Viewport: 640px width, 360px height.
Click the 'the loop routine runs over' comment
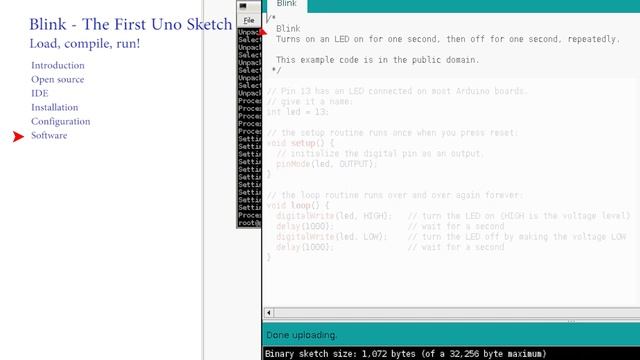pyautogui.click(x=395, y=195)
